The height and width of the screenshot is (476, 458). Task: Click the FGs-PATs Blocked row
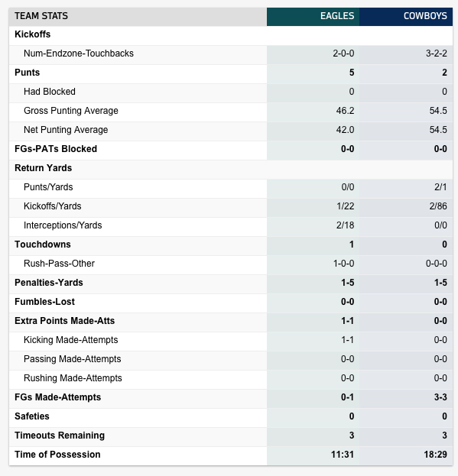tap(231, 149)
